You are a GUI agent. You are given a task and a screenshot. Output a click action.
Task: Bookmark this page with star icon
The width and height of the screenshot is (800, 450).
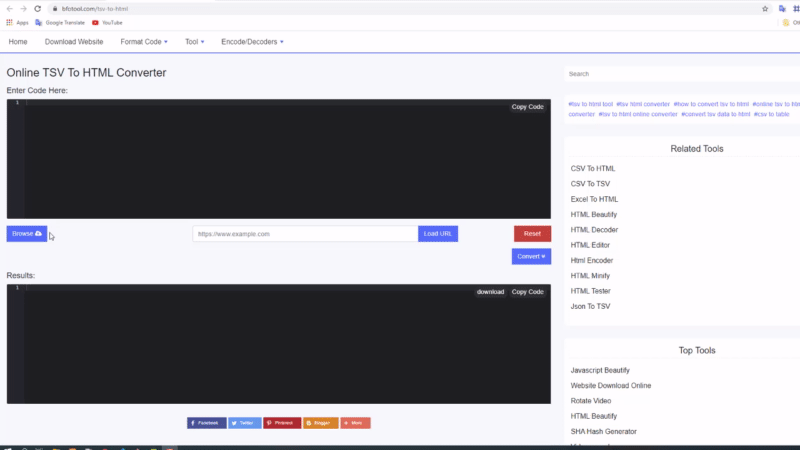(765, 8)
